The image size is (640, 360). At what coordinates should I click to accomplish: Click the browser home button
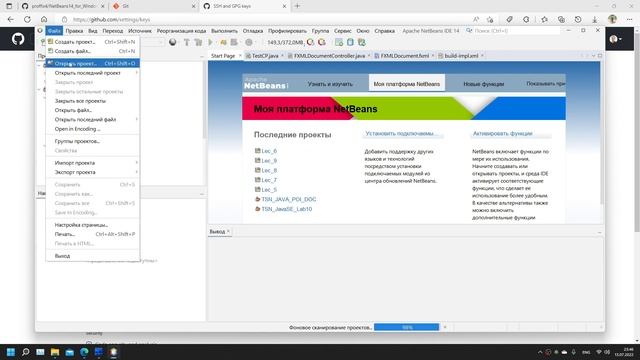click(x=44, y=19)
